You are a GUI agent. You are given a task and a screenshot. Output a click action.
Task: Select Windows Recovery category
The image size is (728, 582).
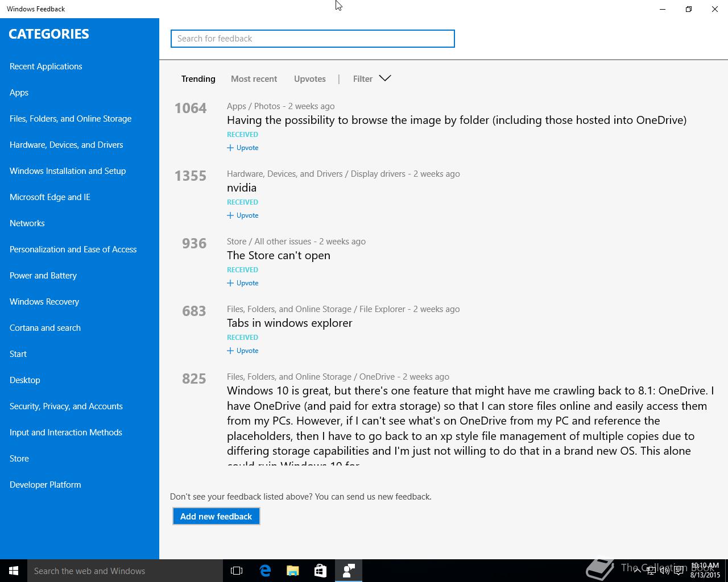[x=44, y=302]
